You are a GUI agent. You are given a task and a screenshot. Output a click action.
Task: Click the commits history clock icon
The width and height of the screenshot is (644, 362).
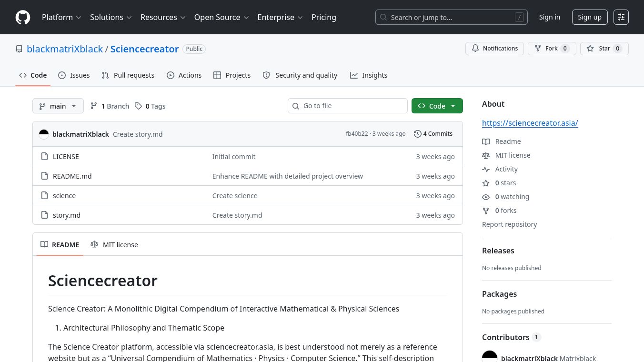tap(418, 134)
